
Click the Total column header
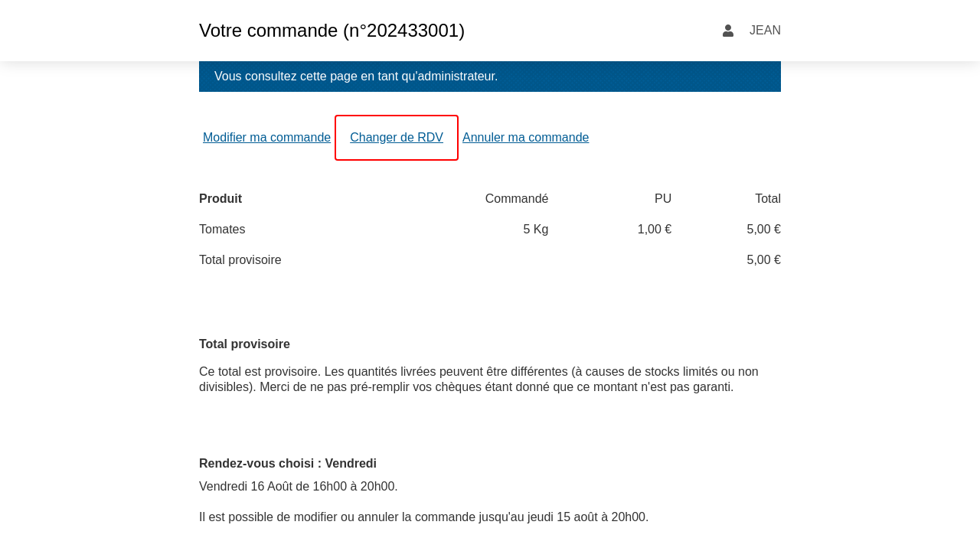(x=767, y=199)
